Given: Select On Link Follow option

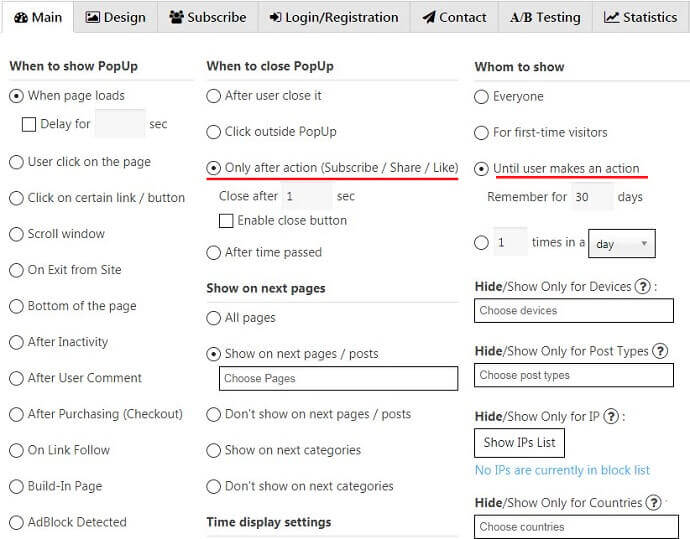Looking at the screenshot, I should click(16, 451).
